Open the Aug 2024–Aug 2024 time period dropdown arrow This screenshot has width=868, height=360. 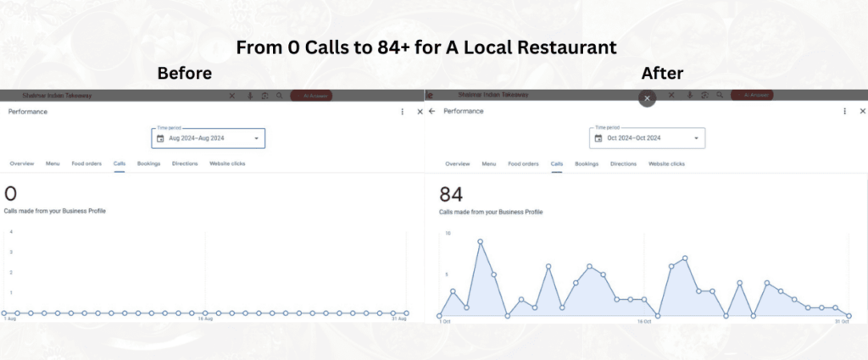(256, 138)
